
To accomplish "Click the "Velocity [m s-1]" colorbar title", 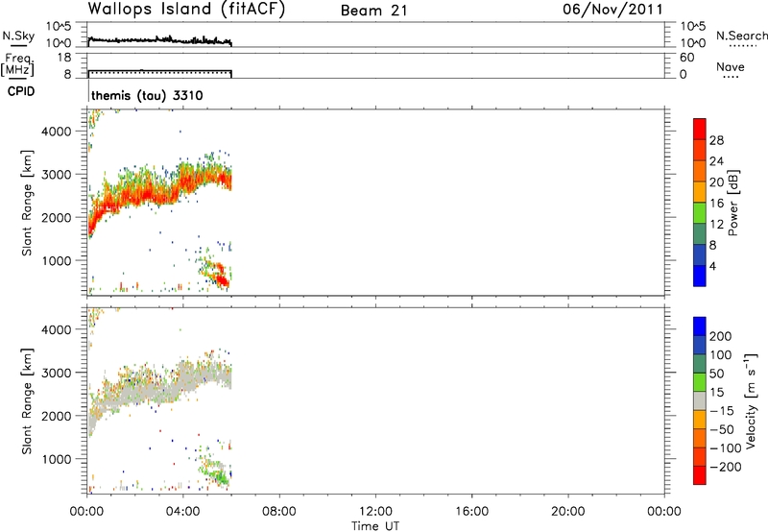I will click(x=751, y=400).
